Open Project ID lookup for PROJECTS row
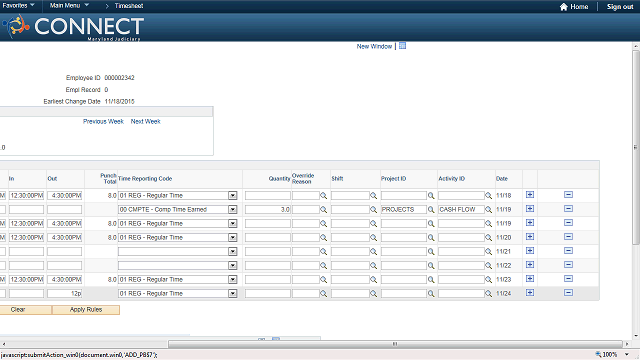 pos(431,210)
